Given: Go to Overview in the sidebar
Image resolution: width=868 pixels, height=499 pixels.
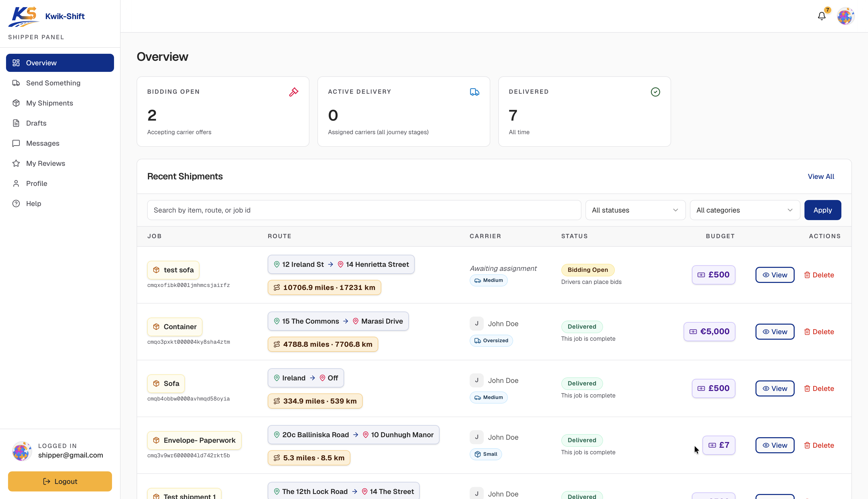Looking at the screenshot, I should 60,63.
